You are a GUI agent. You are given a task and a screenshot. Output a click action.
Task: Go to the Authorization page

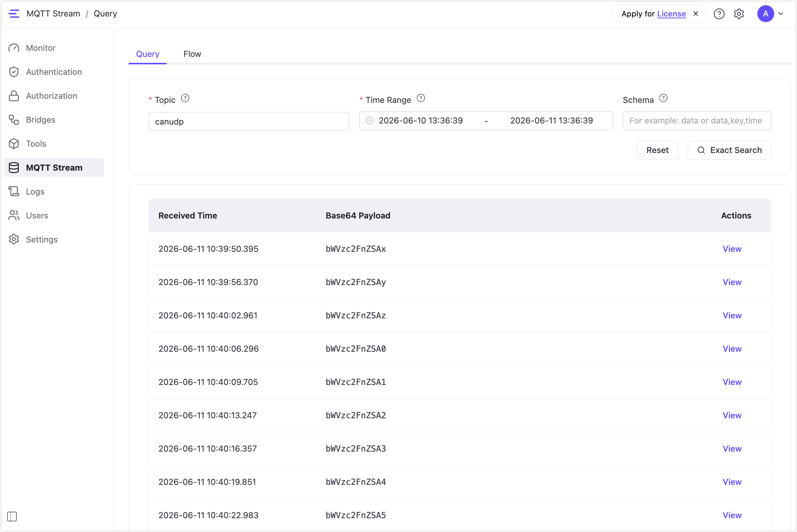point(54,96)
